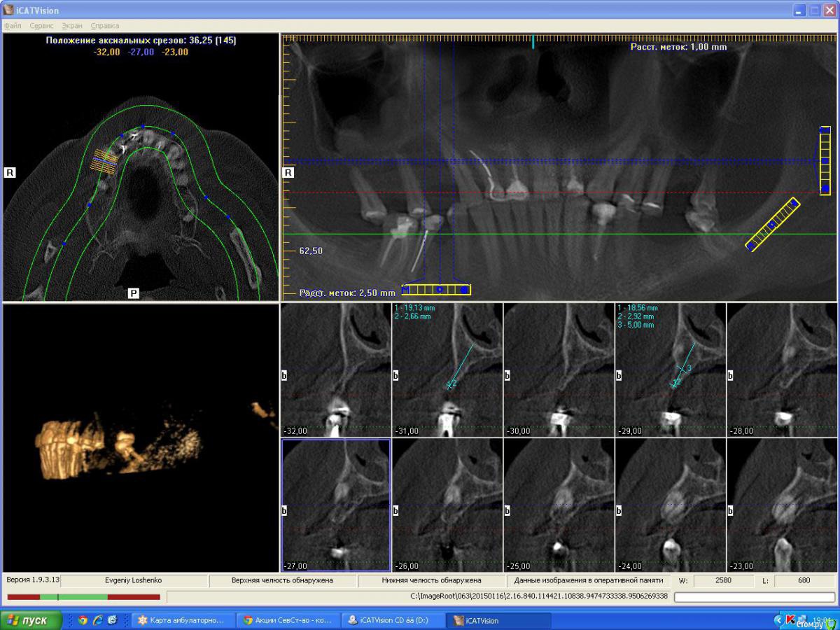This screenshot has height=630, width=840.
Task: Switch to Карта амбулаторно taskbar window
Action: (x=181, y=620)
